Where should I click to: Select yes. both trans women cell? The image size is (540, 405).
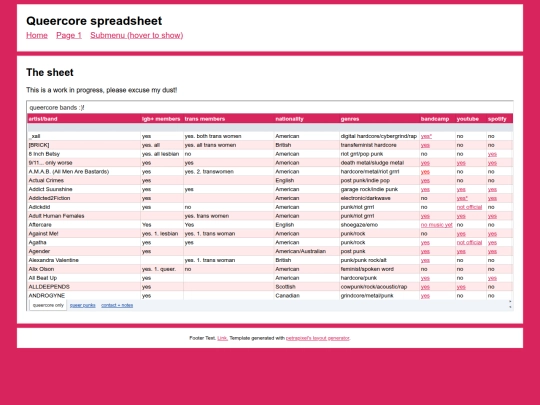pyautogui.click(x=228, y=136)
